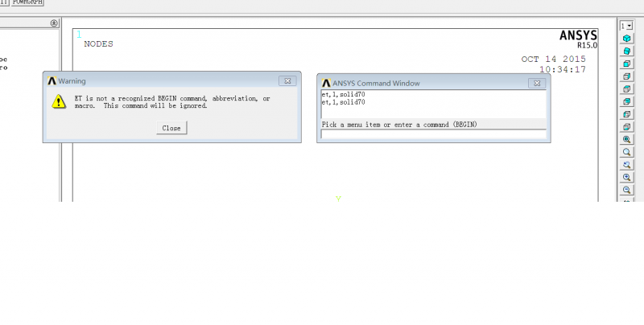644x325 pixels.
Task: Click the 'Pick a menu item' prompt text
Action: 399,125
